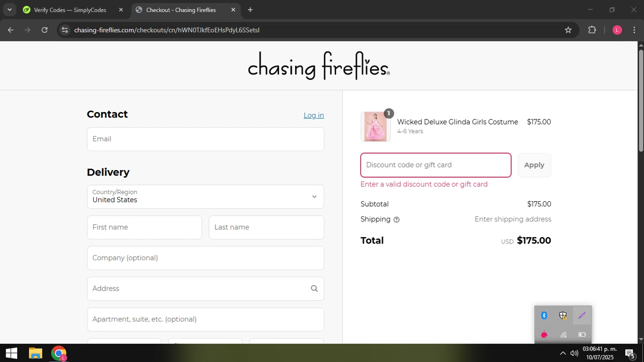Screen dimensions: 644x362
Task: Click the Shipping help question-mark icon
Action: tap(397, 220)
